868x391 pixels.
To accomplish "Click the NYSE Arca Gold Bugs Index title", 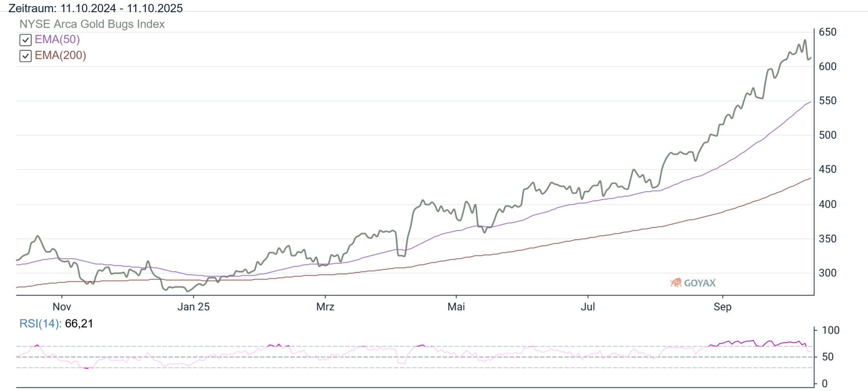I will click(92, 24).
